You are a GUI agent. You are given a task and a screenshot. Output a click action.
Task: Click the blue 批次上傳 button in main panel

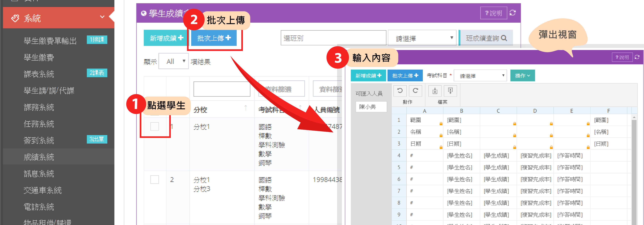(214, 38)
